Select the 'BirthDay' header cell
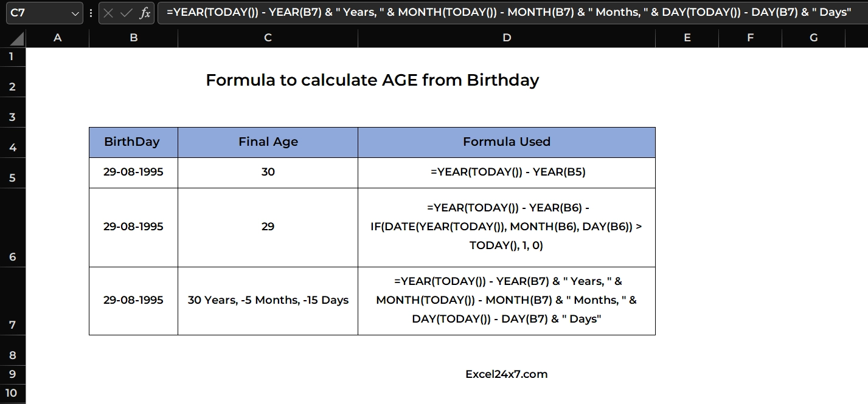868x404 pixels. tap(133, 142)
